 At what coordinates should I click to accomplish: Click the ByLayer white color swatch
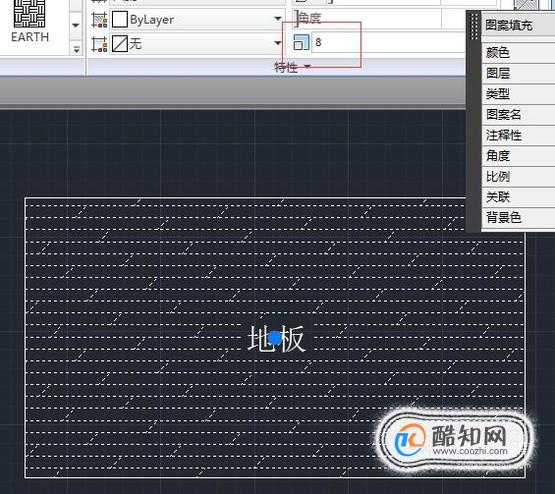[120, 19]
